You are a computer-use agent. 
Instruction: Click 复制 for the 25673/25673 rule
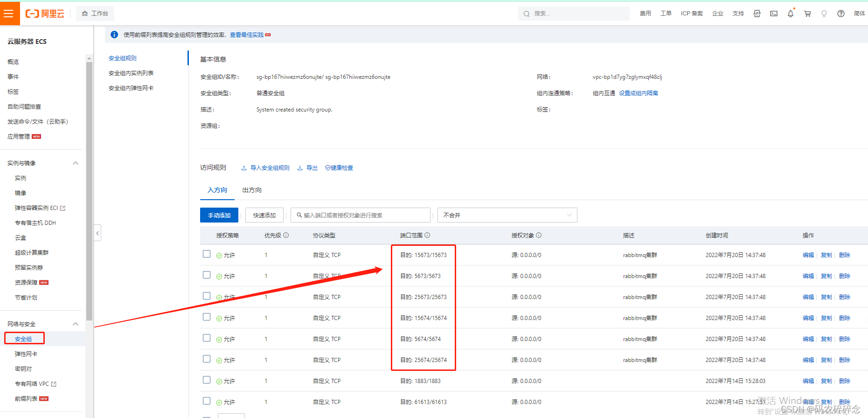click(x=826, y=297)
